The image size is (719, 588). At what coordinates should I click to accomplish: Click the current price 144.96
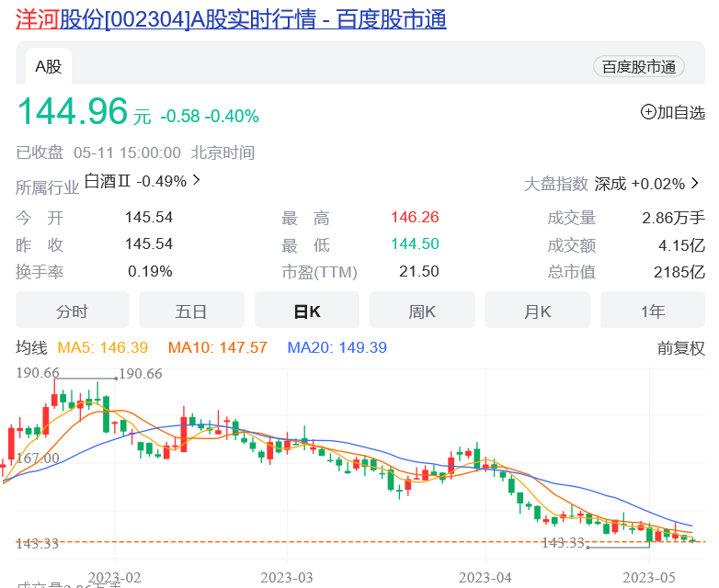tap(73, 111)
